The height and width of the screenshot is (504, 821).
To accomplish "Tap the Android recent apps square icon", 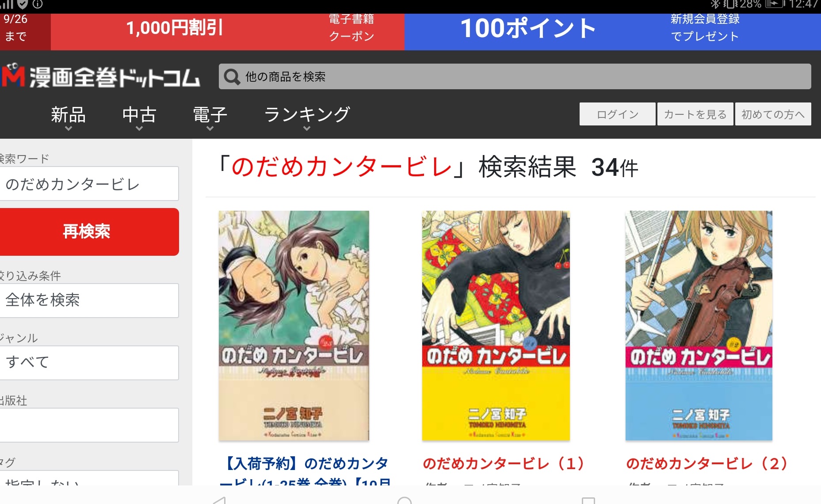I will (x=588, y=500).
